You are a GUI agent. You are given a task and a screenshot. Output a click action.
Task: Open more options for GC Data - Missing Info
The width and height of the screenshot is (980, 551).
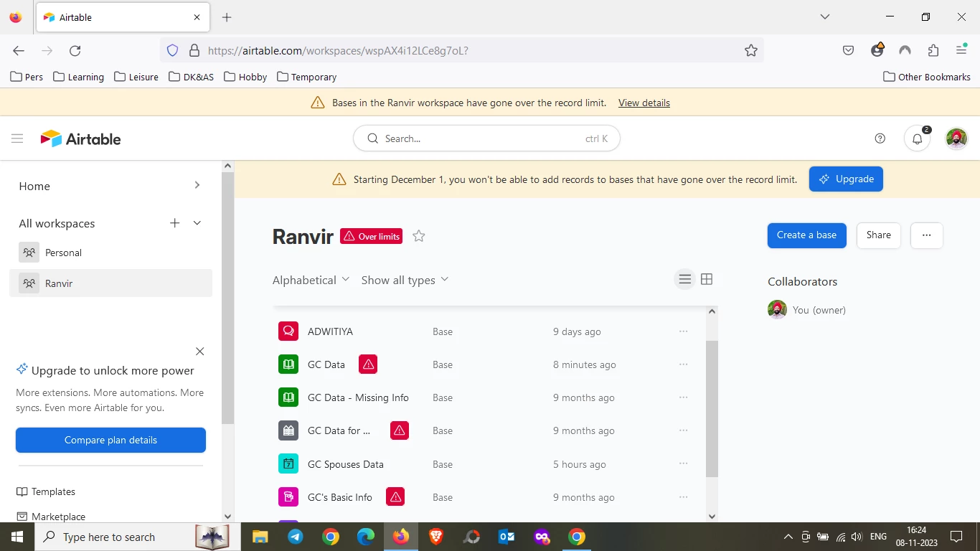(683, 397)
